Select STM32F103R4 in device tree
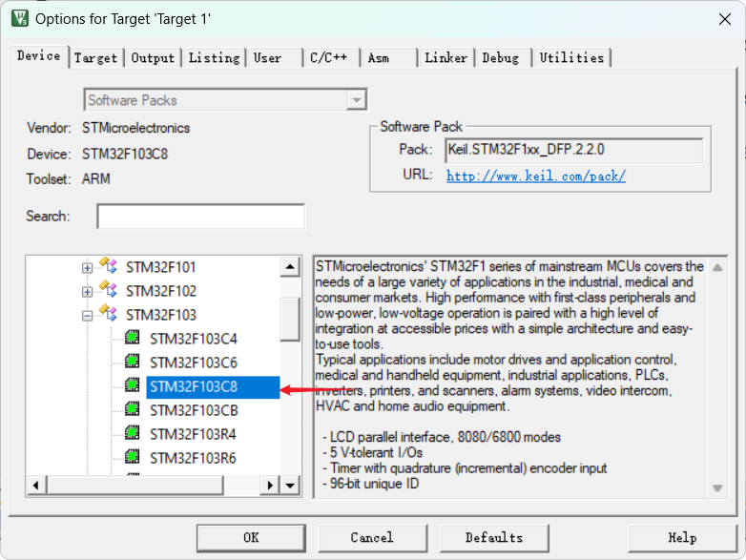The height and width of the screenshot is (560, 746). pos(193,434)
